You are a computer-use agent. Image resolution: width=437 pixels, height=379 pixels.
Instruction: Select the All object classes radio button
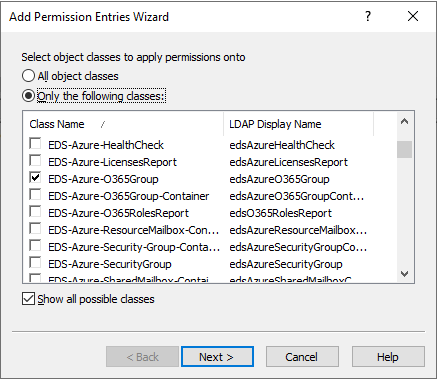coord(28,76)
